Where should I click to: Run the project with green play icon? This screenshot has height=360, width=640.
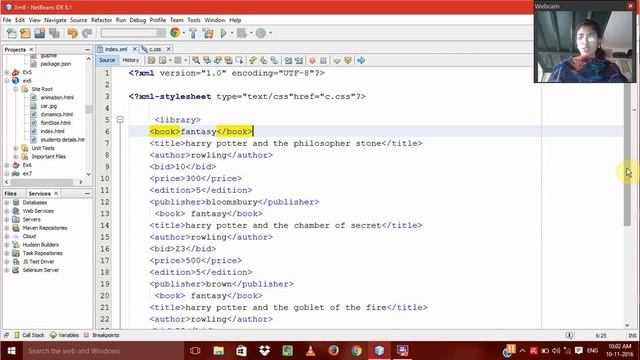pos(223,33)
